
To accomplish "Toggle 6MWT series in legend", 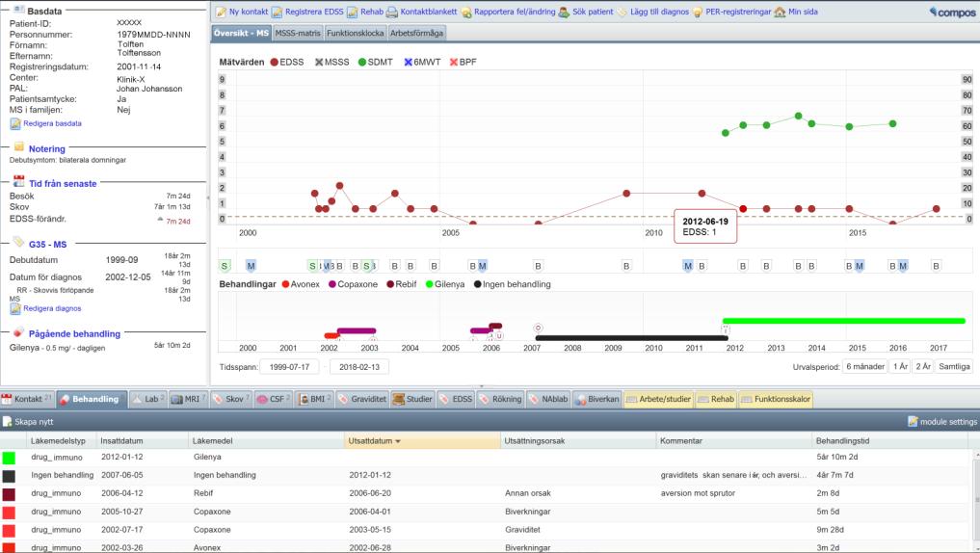I will [x=422, y=62].
